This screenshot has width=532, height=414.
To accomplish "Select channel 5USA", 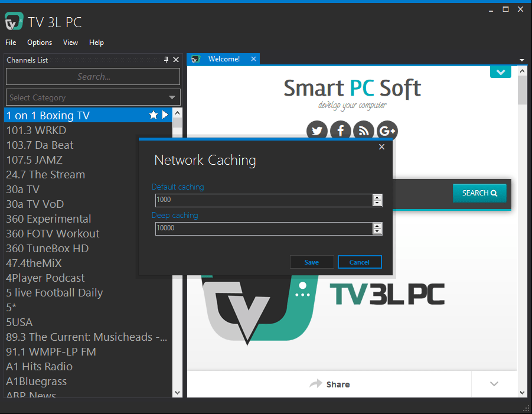I will pos(88,322).
